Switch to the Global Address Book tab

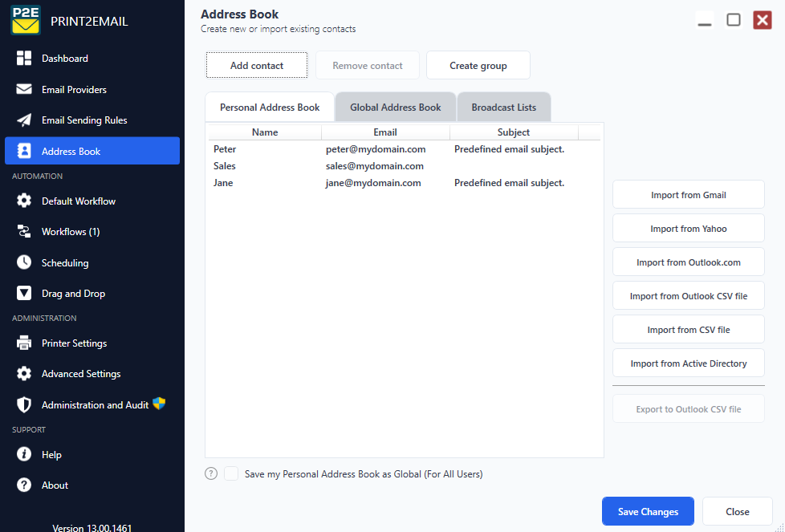(x=395, y=107)
